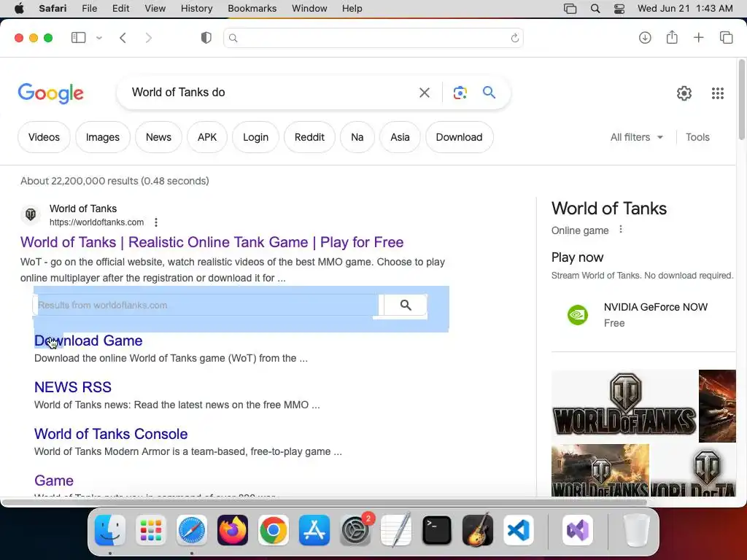Open the large World of Tanks logo image
Viewport: 747px width, 560px height.
(x=624, y=405)
